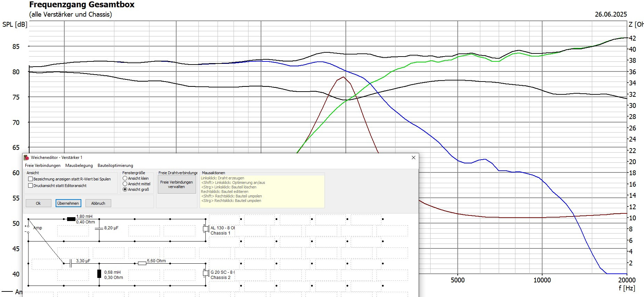Viewport: 644px width, 297px height.
Task: Choose the Ansicht mittel window size
Action: click(125, 184)
